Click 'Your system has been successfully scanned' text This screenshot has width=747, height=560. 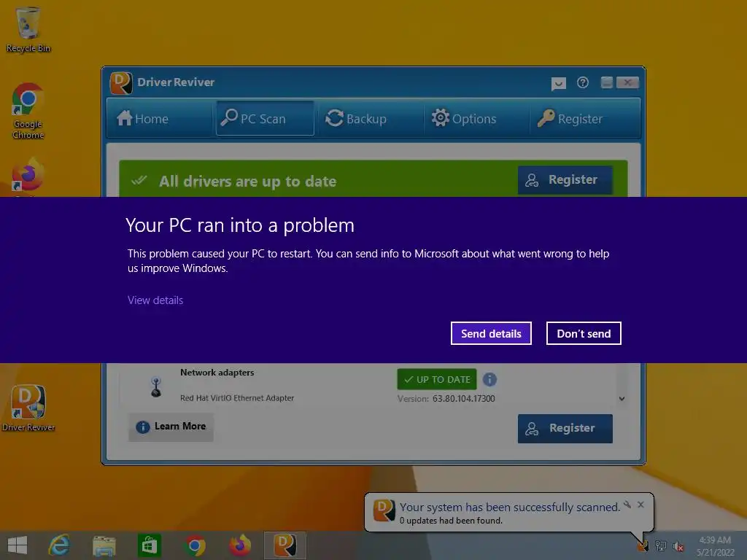pyautogui.click(x=509, y=507)
